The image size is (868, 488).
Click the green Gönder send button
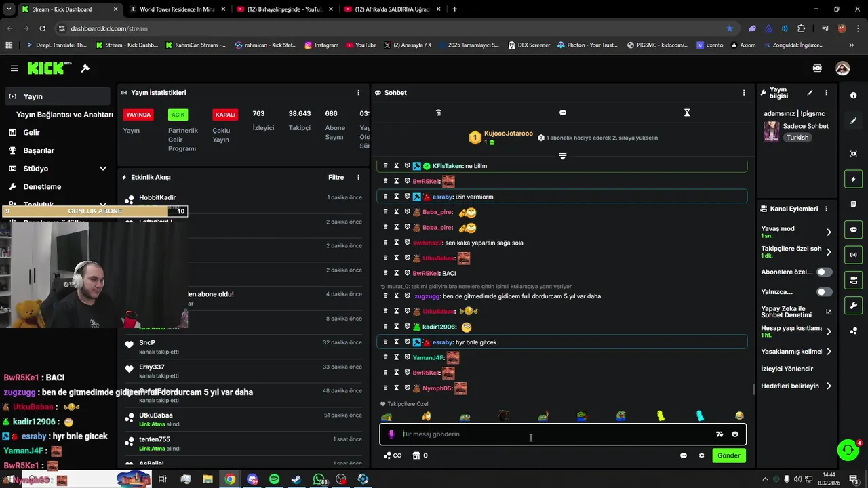[x=729, y=455]
